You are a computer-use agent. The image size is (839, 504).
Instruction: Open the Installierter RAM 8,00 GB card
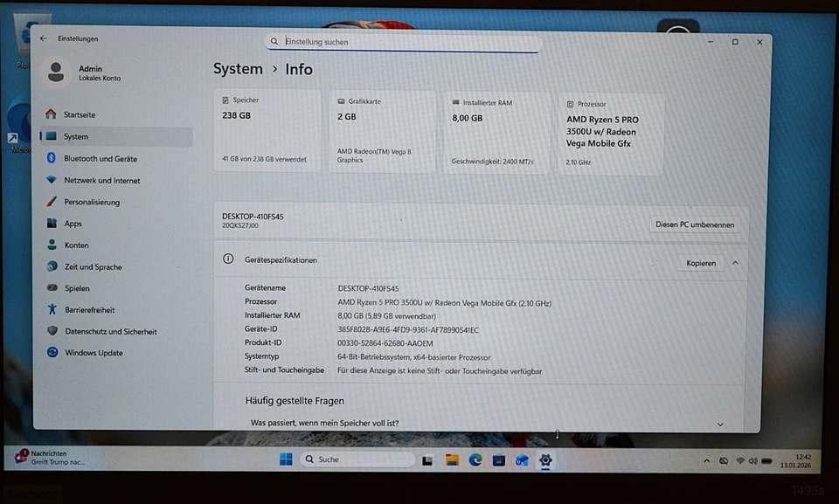click(496, 133)
